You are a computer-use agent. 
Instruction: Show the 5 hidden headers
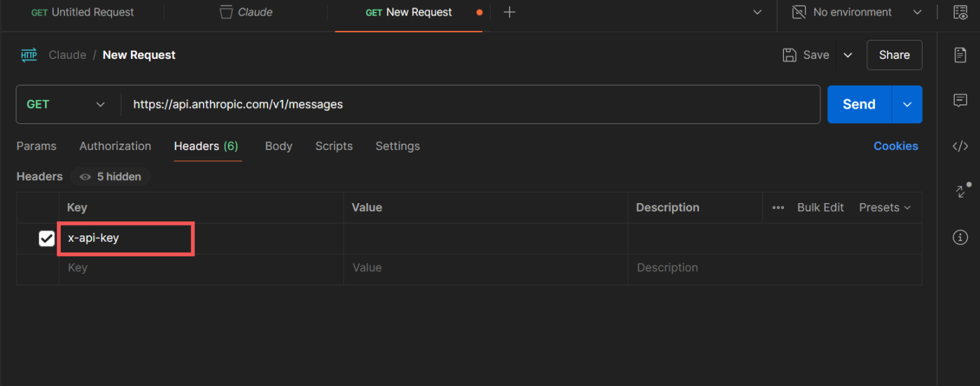click(x=111, y=177)
